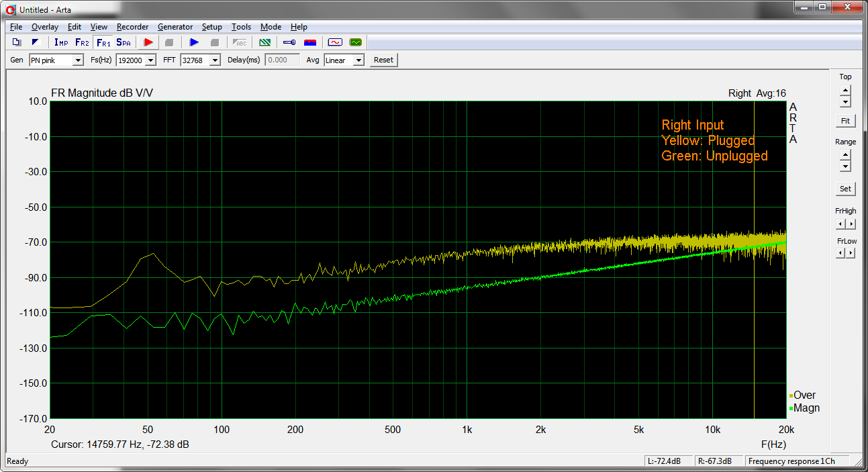Click the Fit button
This screenshot has height=472, width=868.
coord(845,121)
